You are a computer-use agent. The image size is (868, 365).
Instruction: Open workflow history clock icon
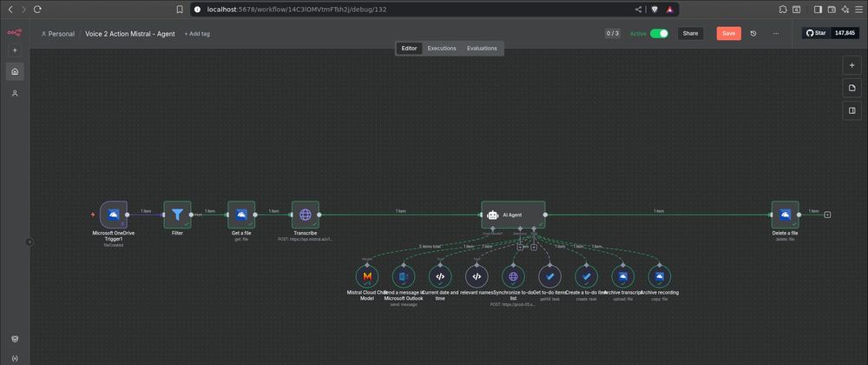click(753, 33)
